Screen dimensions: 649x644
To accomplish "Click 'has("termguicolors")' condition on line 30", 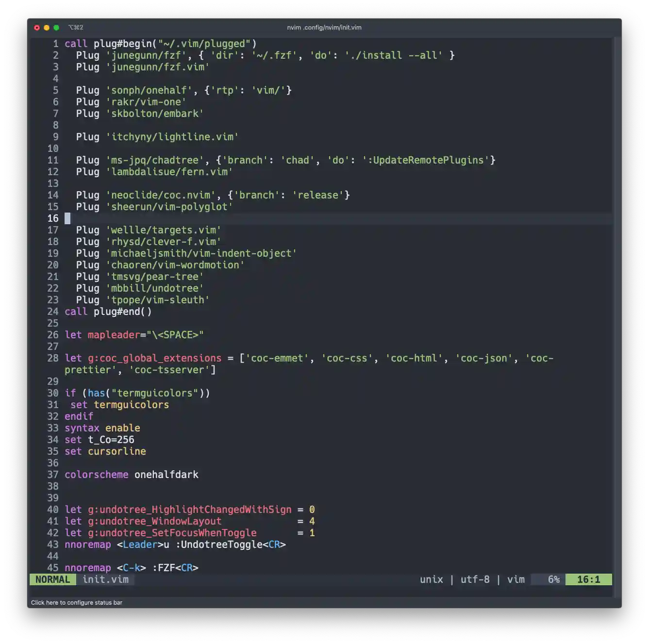I will click(146, 393).
